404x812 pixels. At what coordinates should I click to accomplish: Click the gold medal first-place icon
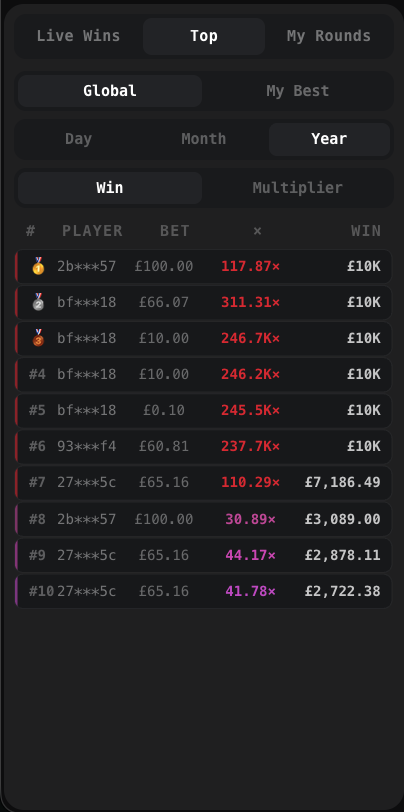point(38,266)
